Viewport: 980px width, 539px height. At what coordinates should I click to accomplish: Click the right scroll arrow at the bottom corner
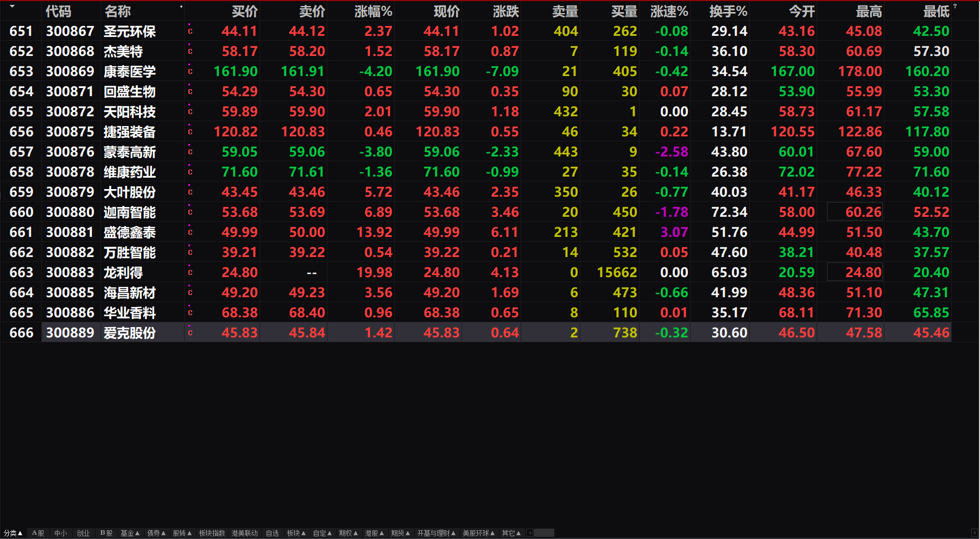point(975,533)
